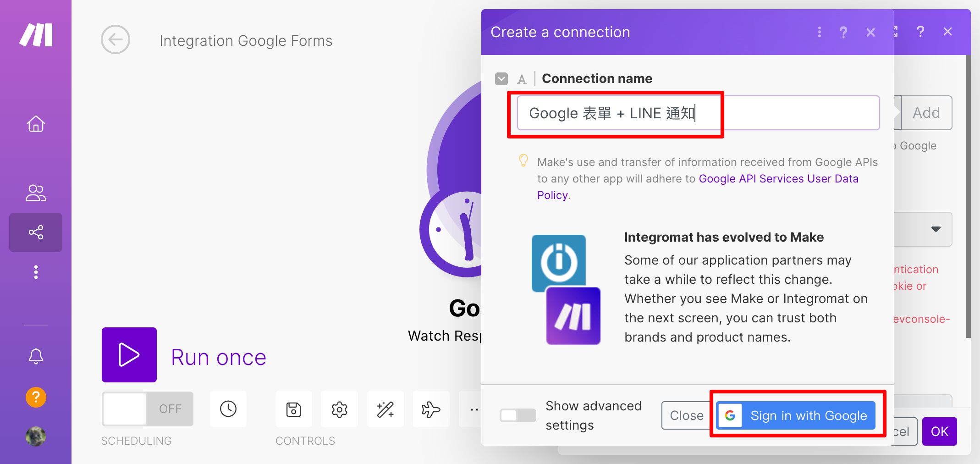Screen dimensions: 980x464
Task: Open help in the background module panel
Action: [x=920, y=32]
